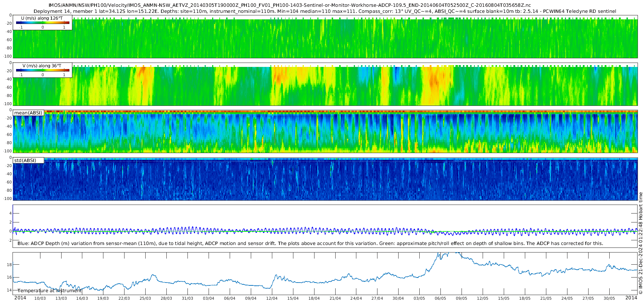Image resolution: width=644 pixels, height=304 pixels.
Task: Click the ADCP depth variation line plot
Action: pyautogui.click(x=325, y=226)
